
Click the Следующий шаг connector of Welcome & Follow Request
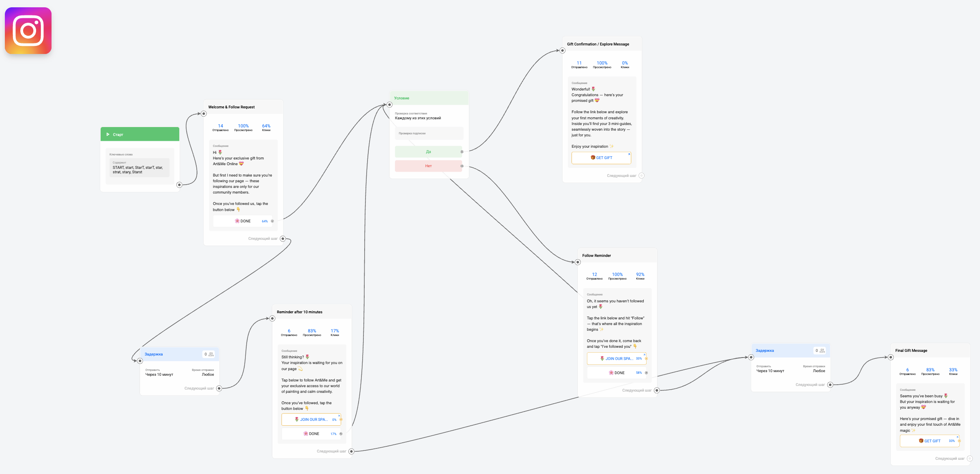coord(283,239)
